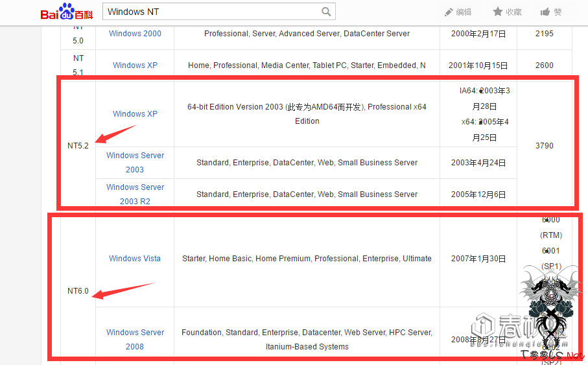Click the 64-bit Edition Version 2003 text
588x365 pixels.
click(x=307, y=113)
